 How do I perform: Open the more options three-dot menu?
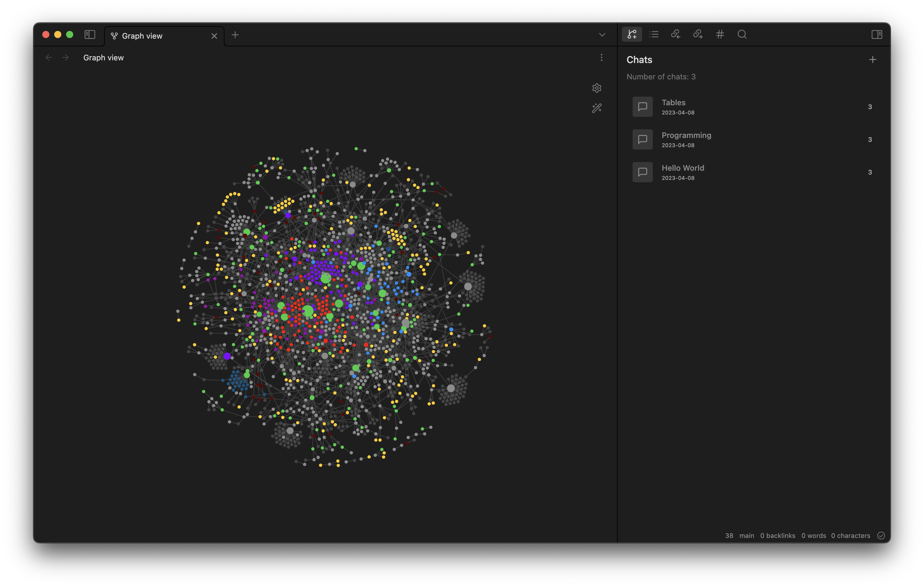[x=601, y=57]
